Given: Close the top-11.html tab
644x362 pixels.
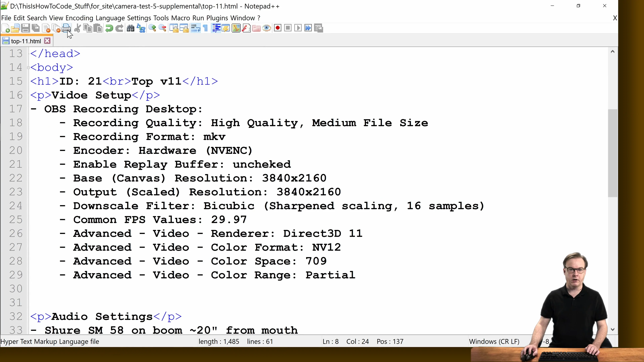Looking at the screenshot, I should (47, 41).
